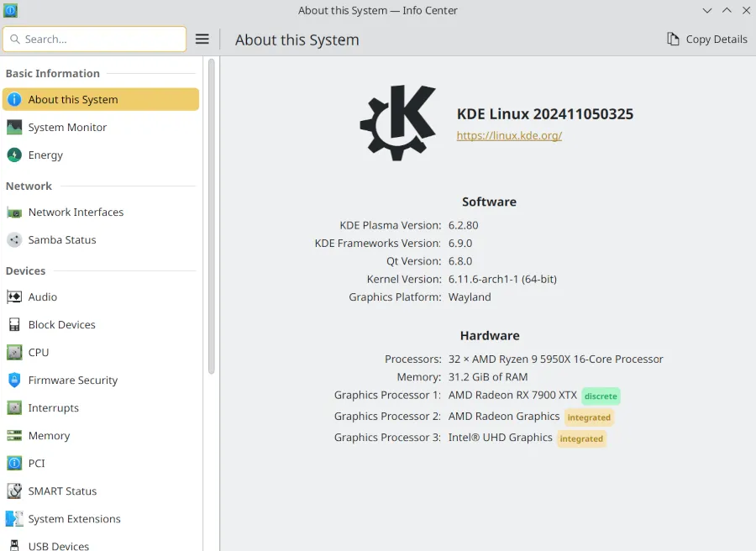This screenshot has height=551, width=756.
Task: Open the Interrupts page
Action: pyautogui.click(x=101, y=408)
